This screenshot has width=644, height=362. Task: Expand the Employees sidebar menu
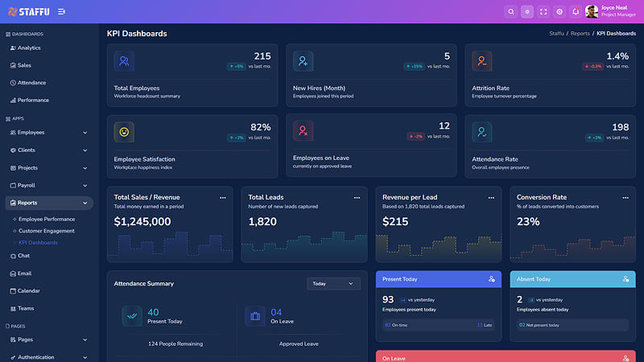[x=49, y=133]
